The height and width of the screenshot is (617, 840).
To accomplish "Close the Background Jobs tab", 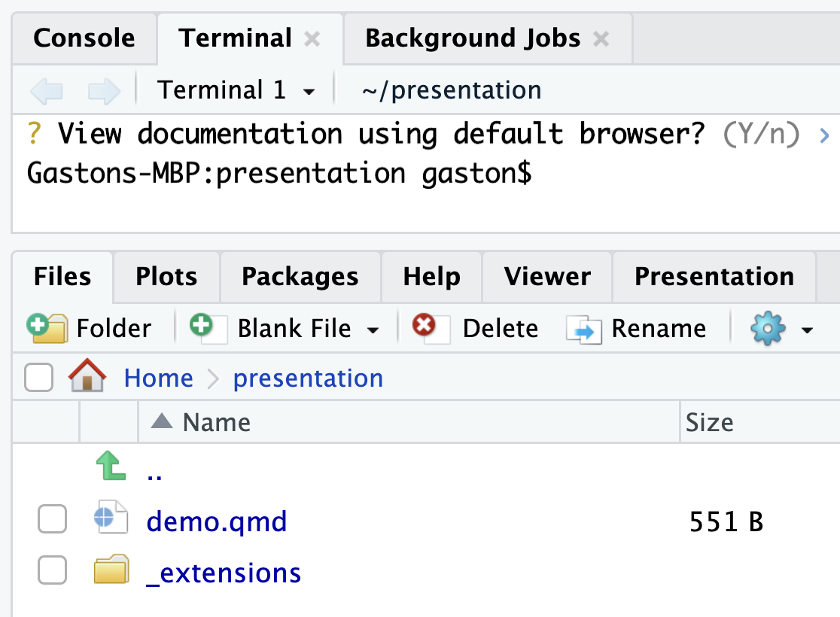I will point(601,38).
